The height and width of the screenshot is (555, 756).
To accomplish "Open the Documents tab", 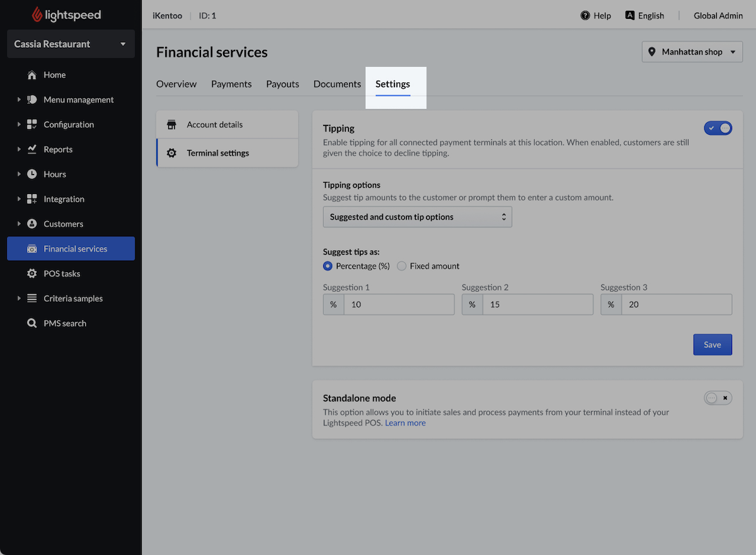I will [x=336, y=84].
